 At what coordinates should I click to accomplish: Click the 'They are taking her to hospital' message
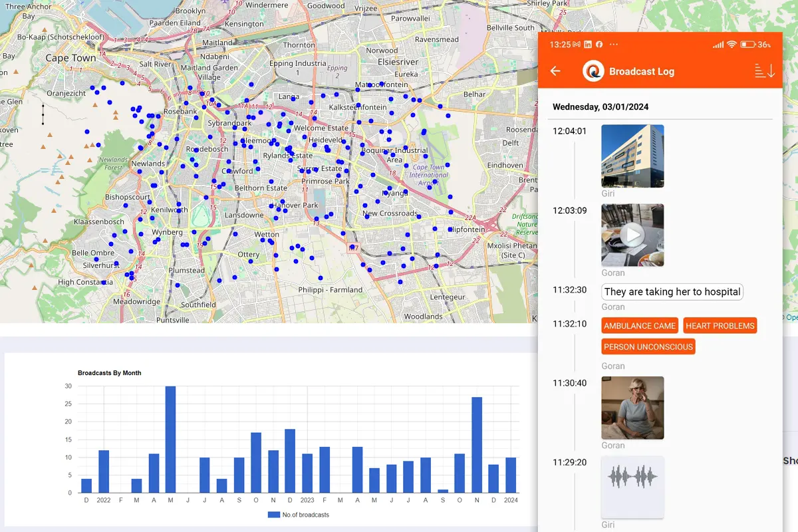click(672, 292)
